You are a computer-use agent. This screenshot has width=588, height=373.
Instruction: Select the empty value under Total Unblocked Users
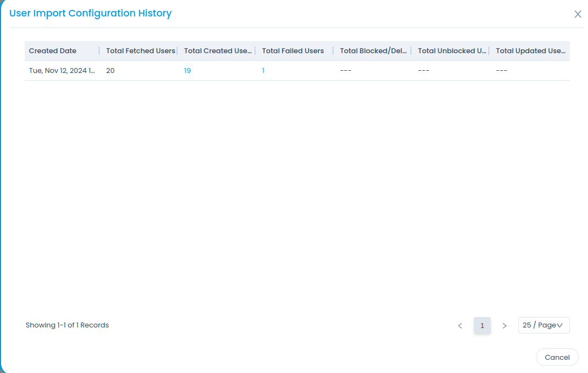pos(423,71)
